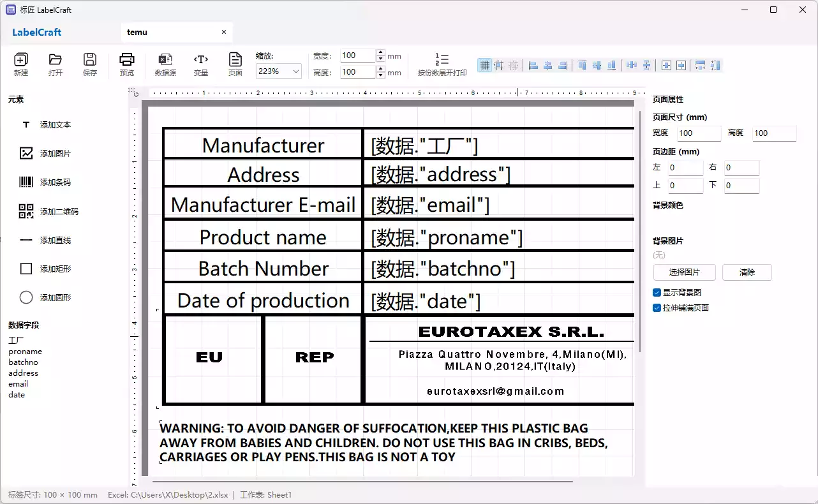
Task: Click the canvas vertical scrollbar
Action: click(640, 232)
